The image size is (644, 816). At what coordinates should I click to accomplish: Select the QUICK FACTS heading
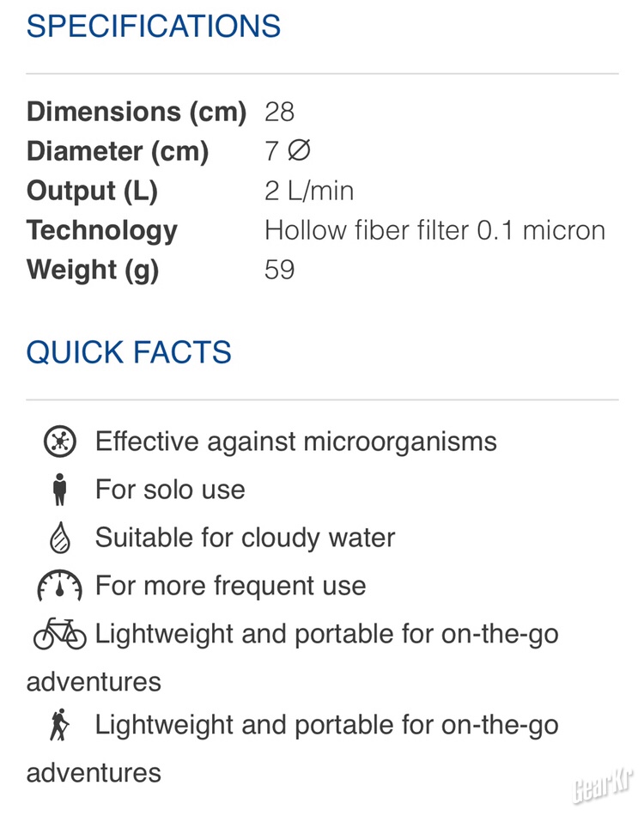click(129, 352)
